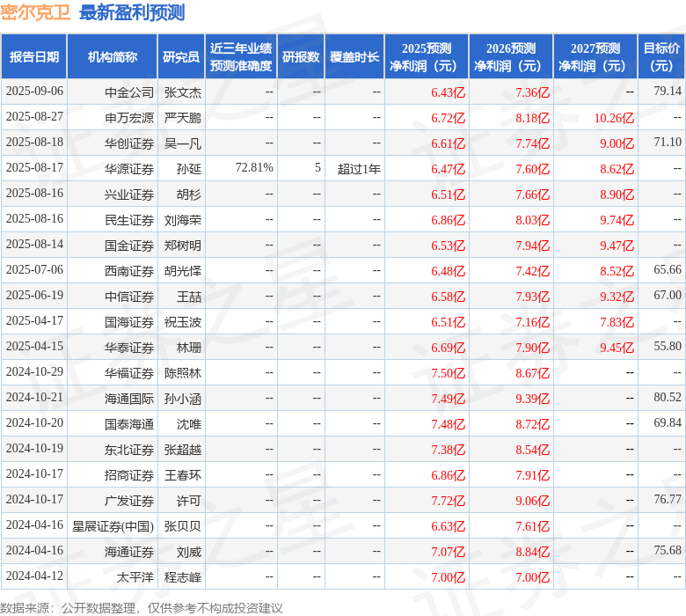
Task: Click target price 79.14
Action: pos(668,91)
